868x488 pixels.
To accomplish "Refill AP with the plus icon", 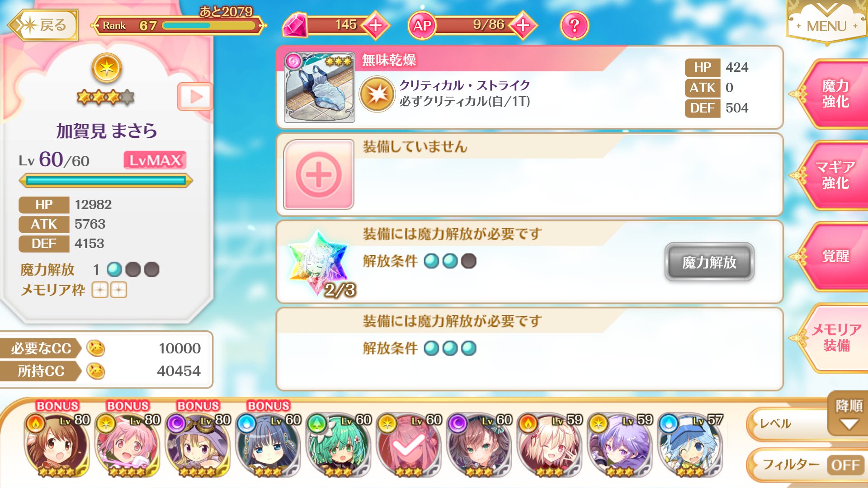I will [523, 25].
